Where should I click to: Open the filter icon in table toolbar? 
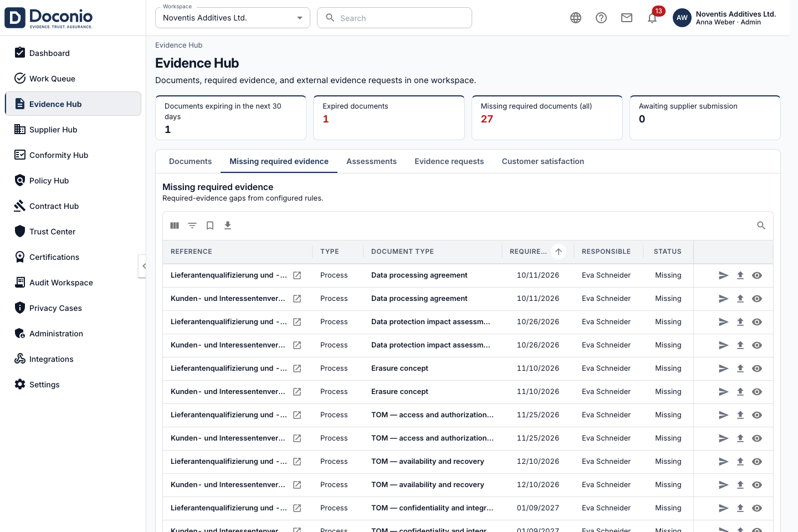[x=192, y=226]
